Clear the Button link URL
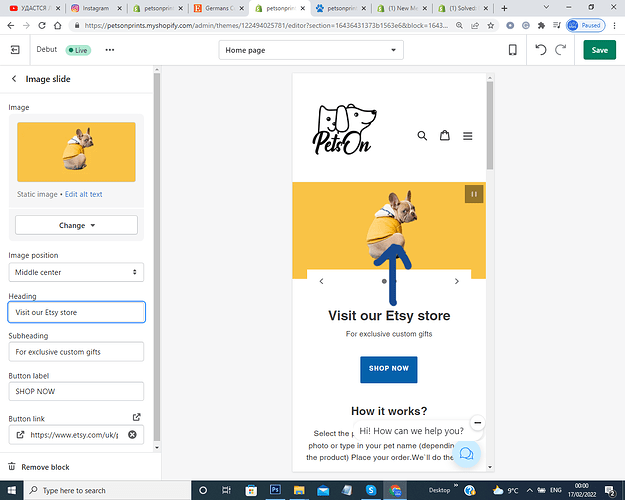Image resolution: width=625 pixels, height=500 pixels. click(132, 435)
